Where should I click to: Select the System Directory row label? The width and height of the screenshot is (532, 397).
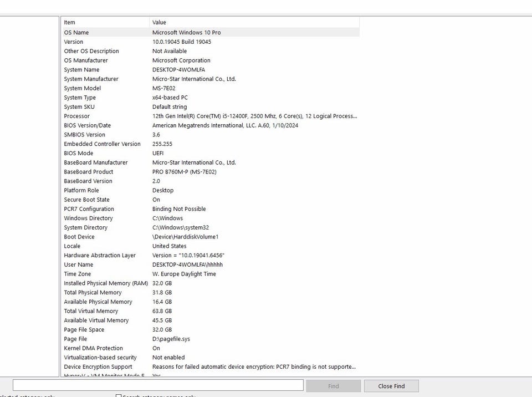point(85,227)
